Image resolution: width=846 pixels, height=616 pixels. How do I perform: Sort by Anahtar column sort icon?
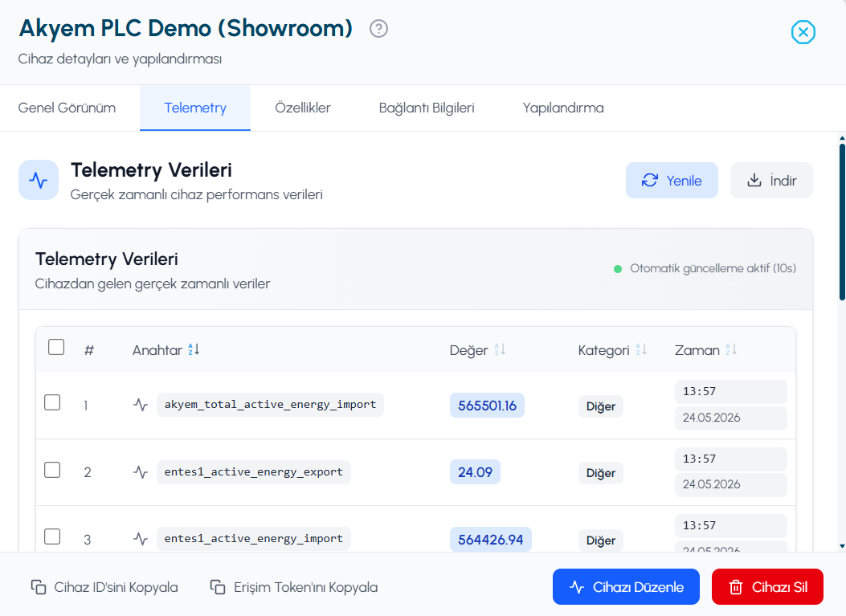coord(194,350)
